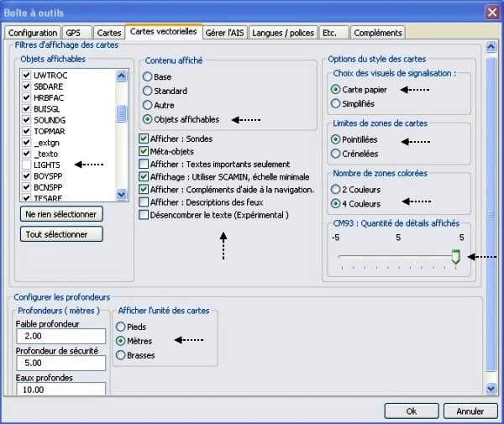Screen dimensions: 504x424
Task: Click Ne rien sélectionner button
Action: pos(60,214)
